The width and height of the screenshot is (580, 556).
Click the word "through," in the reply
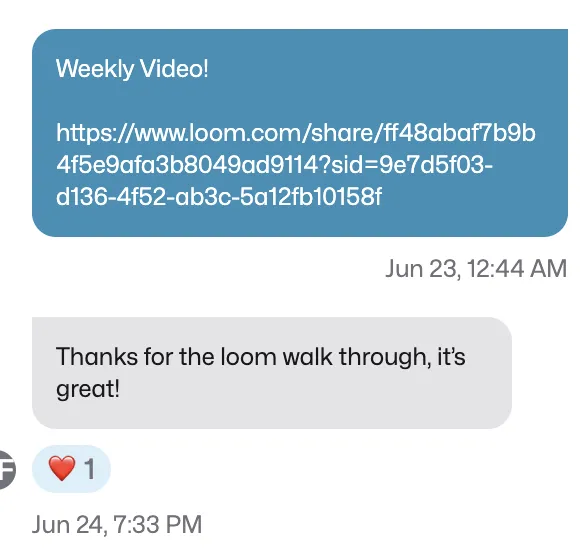click(385, 357)
